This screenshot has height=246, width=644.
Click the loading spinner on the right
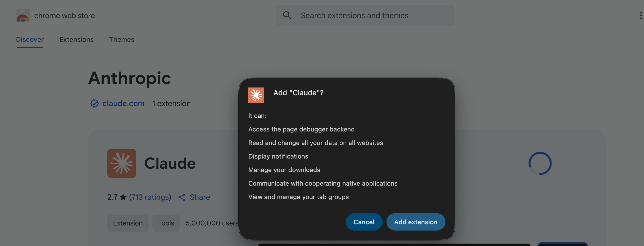coord(540,164)
